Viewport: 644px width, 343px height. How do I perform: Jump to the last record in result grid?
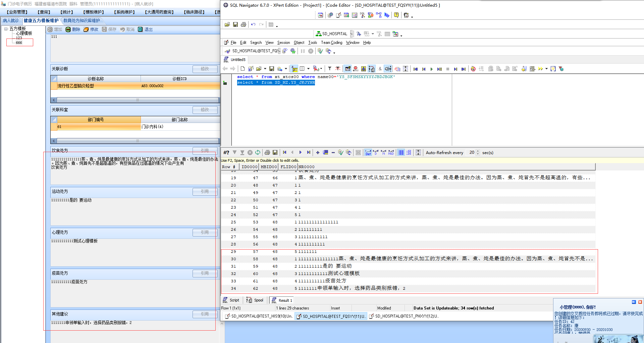pos(309,152)
